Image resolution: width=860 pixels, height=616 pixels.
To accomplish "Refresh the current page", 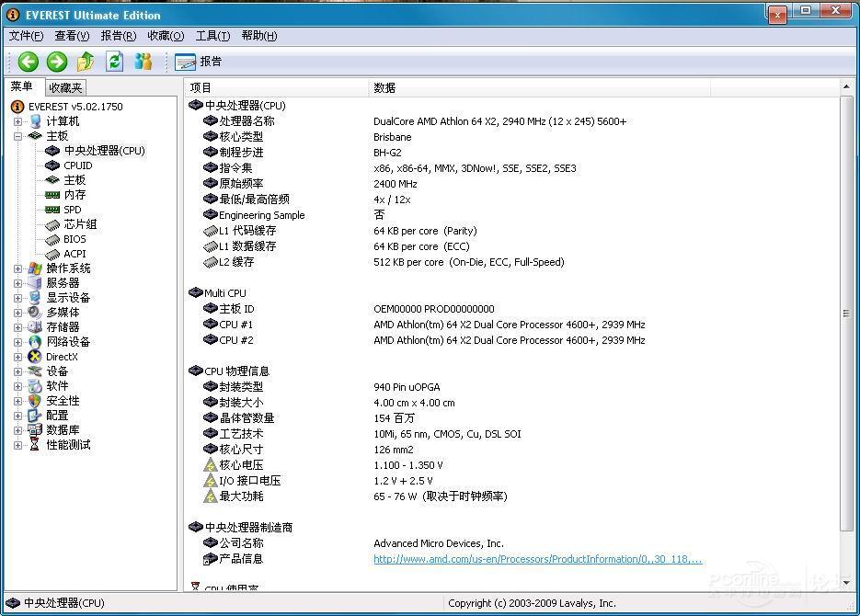I will (114, 62).
